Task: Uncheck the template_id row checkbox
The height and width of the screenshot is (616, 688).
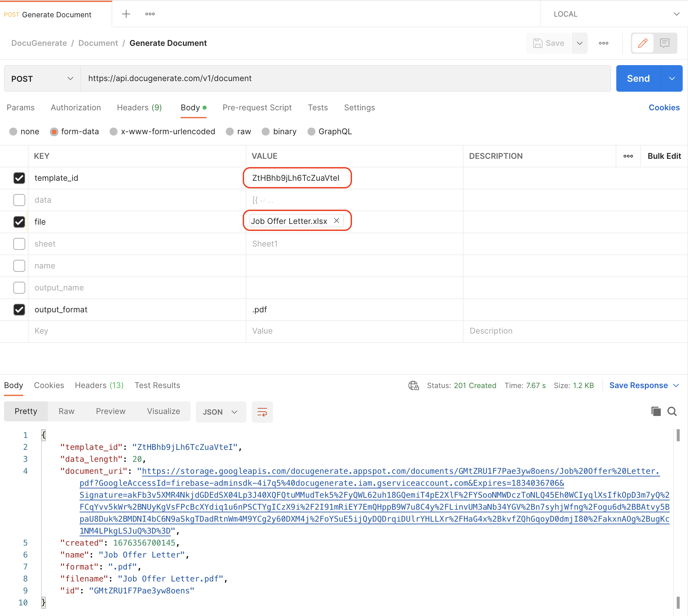Action: [x=19, y=178]
